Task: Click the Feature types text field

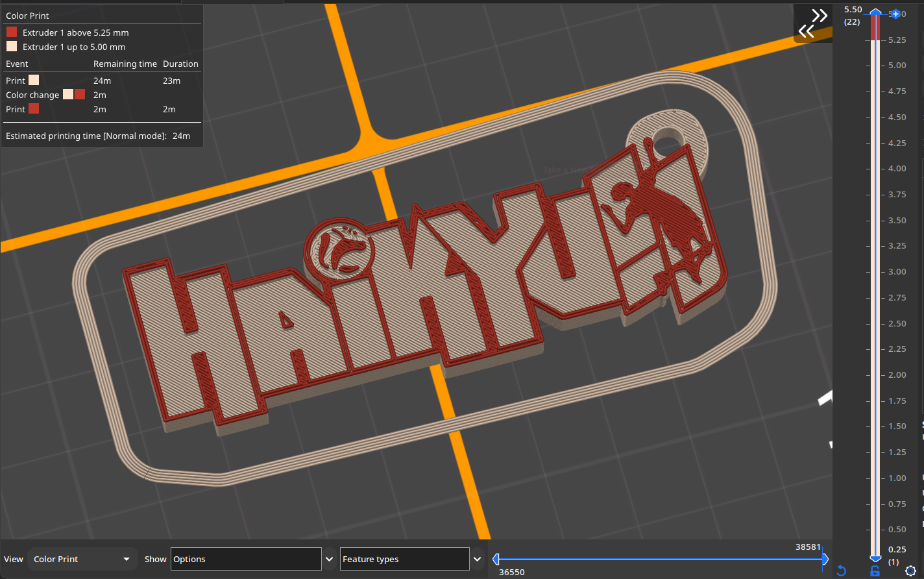Action: pyautogui.click(x=404, y=559)
